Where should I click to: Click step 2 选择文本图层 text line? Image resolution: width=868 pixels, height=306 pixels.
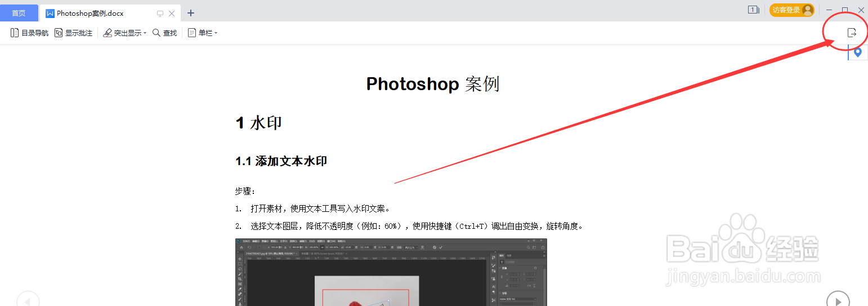[409, 226]
